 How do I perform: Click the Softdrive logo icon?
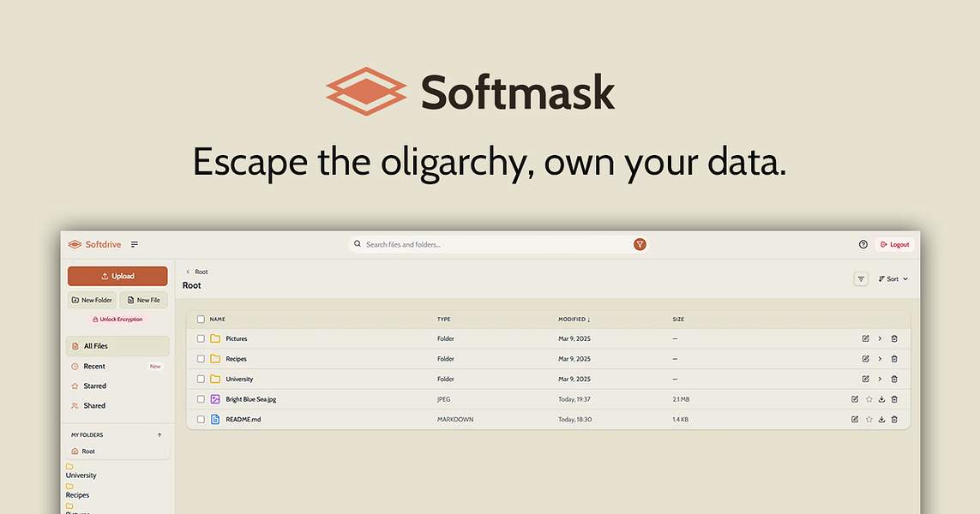tap(75, 244)
